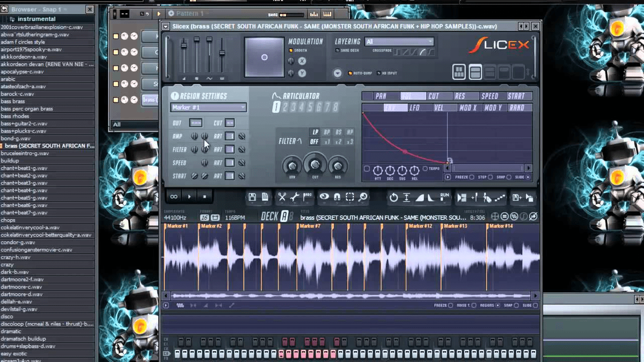Screen dimensions: 644x362
Task: Click the dotted-staircase dump to piano roll icon
Action: click(x=500, y=197)
